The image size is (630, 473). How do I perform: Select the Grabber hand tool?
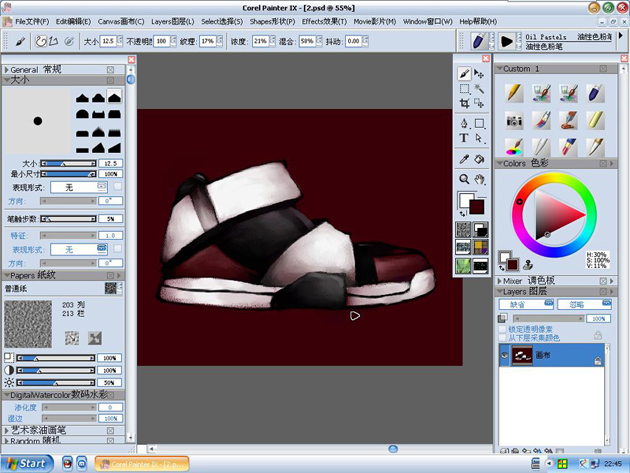click(x=479, y=179)
